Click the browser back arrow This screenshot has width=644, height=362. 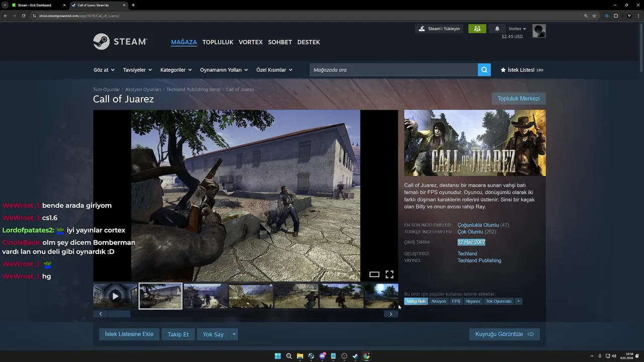click(6, 16)
